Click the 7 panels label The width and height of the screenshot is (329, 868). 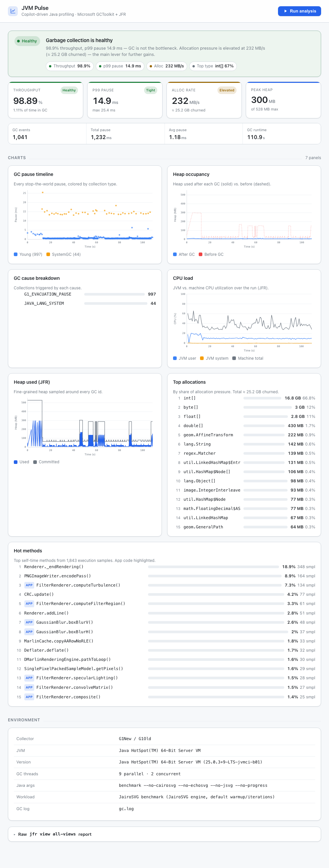tap(313, 158)
